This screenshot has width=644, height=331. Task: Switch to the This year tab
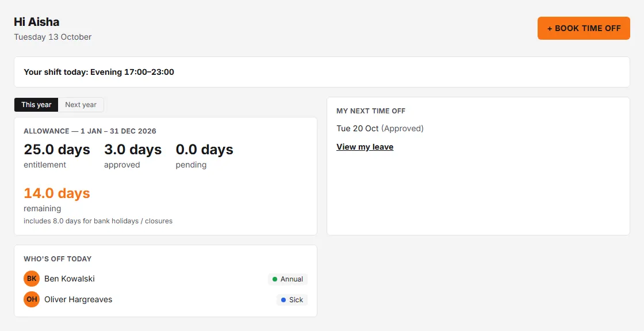[36, 105]
